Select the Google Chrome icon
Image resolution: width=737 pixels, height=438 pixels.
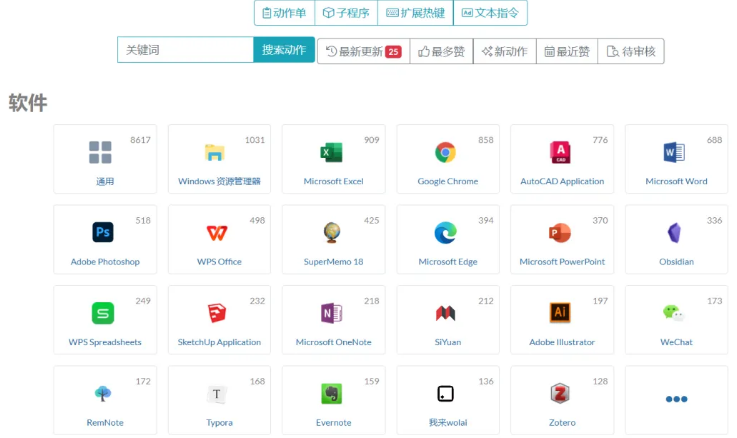(446, 152)
